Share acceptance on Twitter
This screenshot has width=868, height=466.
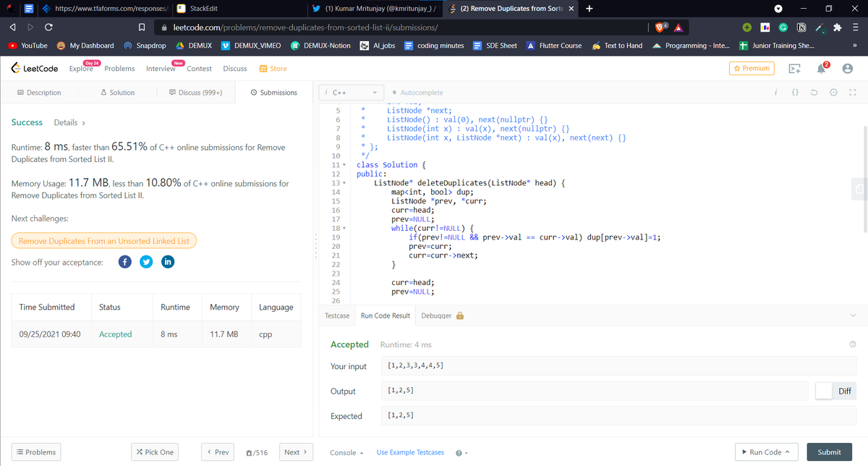146,262
